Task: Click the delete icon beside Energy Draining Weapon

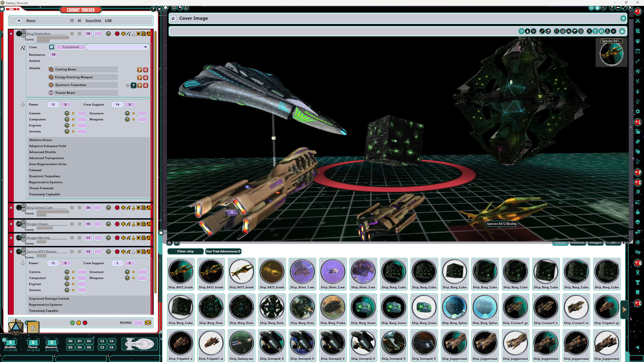Action: coord(146,77)
